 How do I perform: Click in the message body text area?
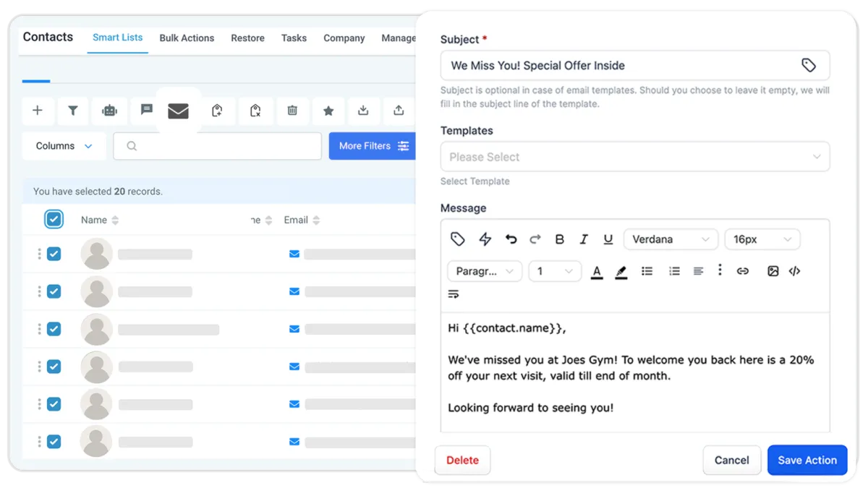(635, 372)
